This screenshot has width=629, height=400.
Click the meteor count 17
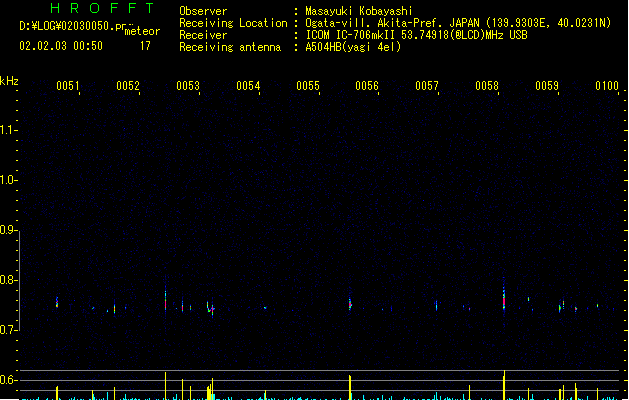tap(145, 46)
